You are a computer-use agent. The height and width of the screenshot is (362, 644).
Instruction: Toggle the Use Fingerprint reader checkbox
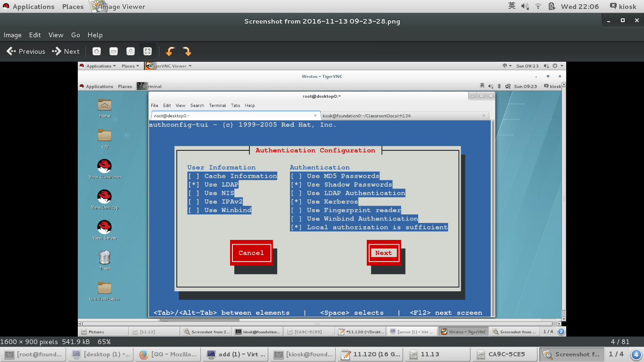pos(296,210)
